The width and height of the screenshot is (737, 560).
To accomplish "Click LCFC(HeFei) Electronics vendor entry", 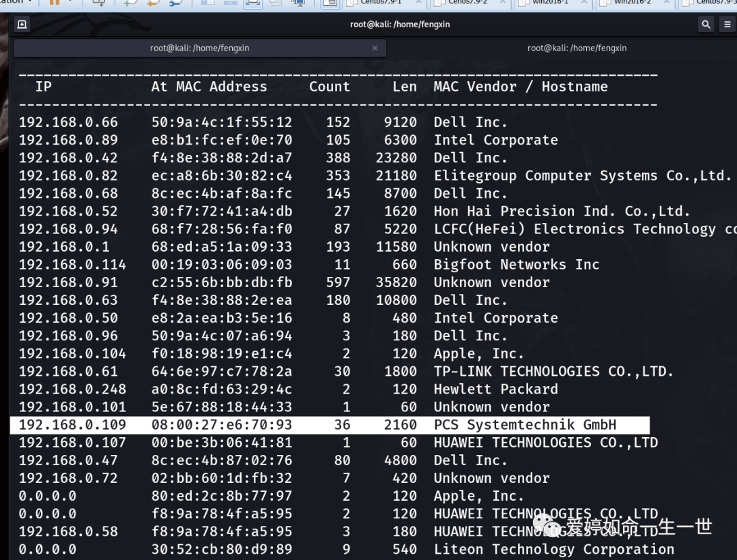I will click(x=586, y=229).
